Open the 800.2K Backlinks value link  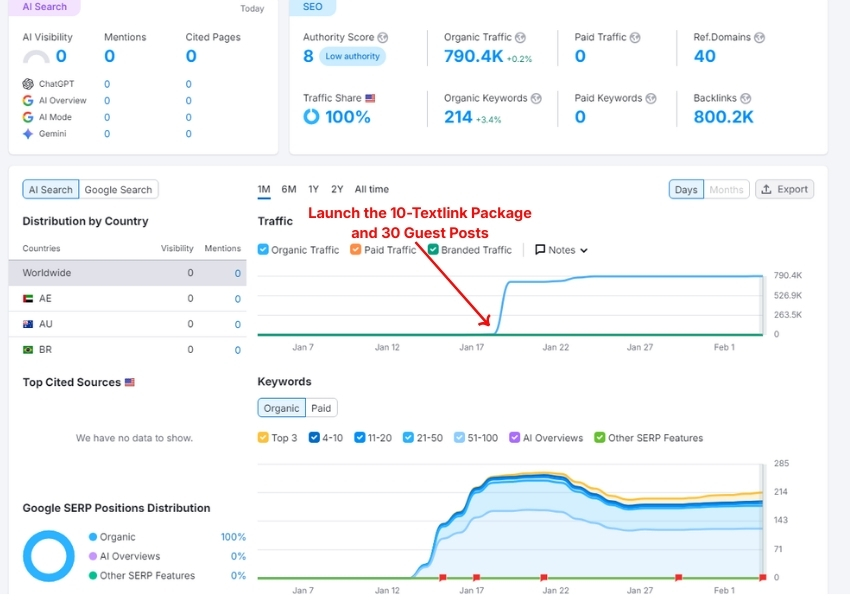723,117
